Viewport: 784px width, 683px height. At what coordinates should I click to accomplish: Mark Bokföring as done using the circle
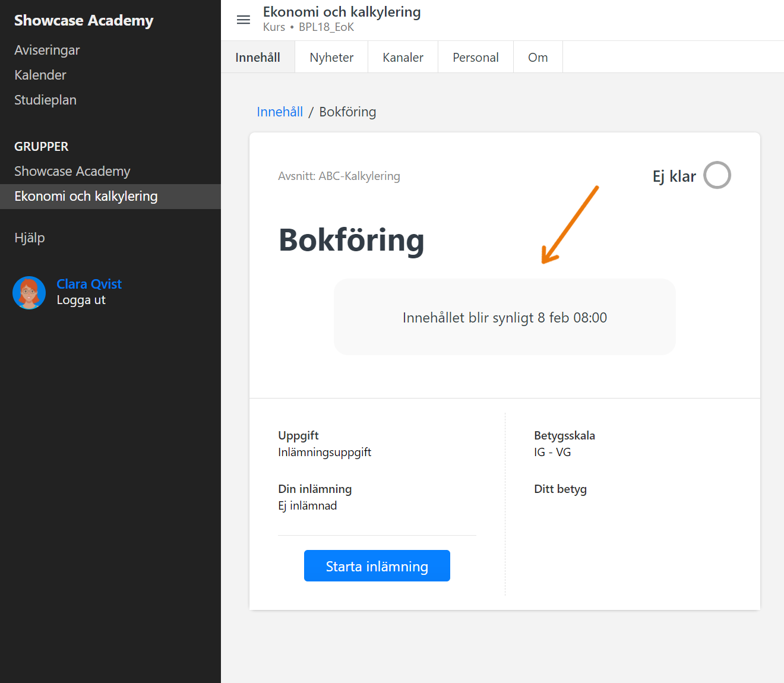click(x=717, y=175)
